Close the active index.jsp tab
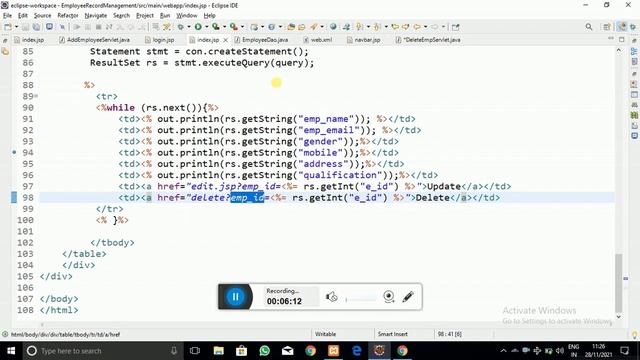 (x=225, y=40)
